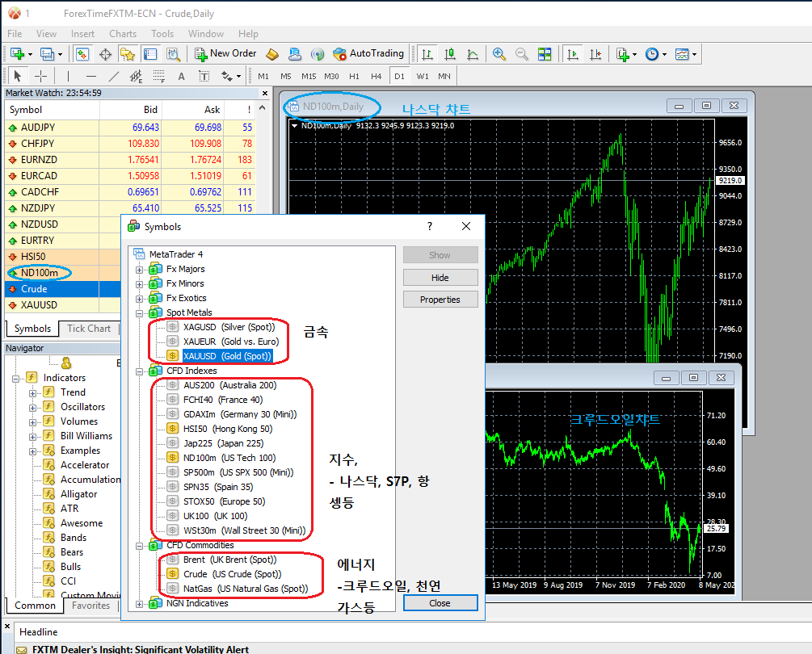Switch timeframe to M15
This screenshot has height=654, width=812.
pos(309,76)
